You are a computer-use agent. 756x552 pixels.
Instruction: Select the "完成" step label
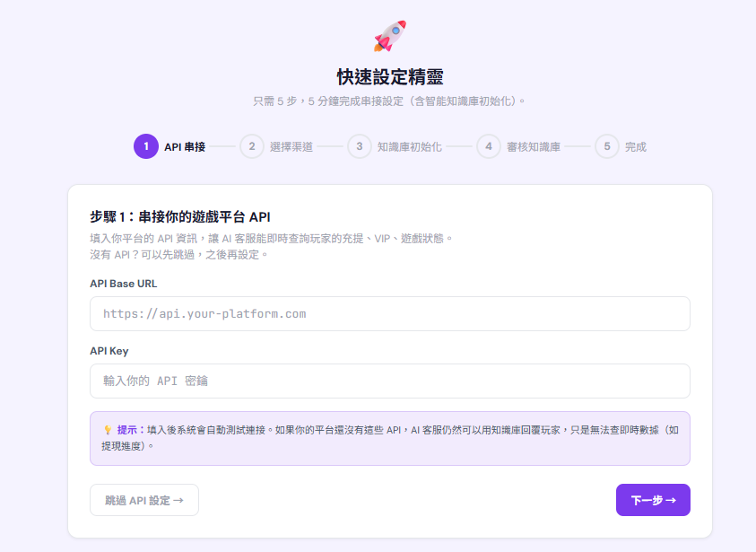tap(636, 147)
